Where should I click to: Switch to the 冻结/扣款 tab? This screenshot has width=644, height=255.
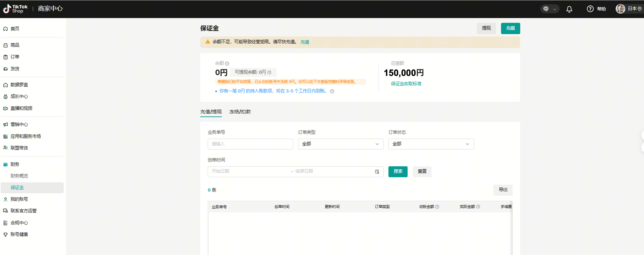coord(240,112)
